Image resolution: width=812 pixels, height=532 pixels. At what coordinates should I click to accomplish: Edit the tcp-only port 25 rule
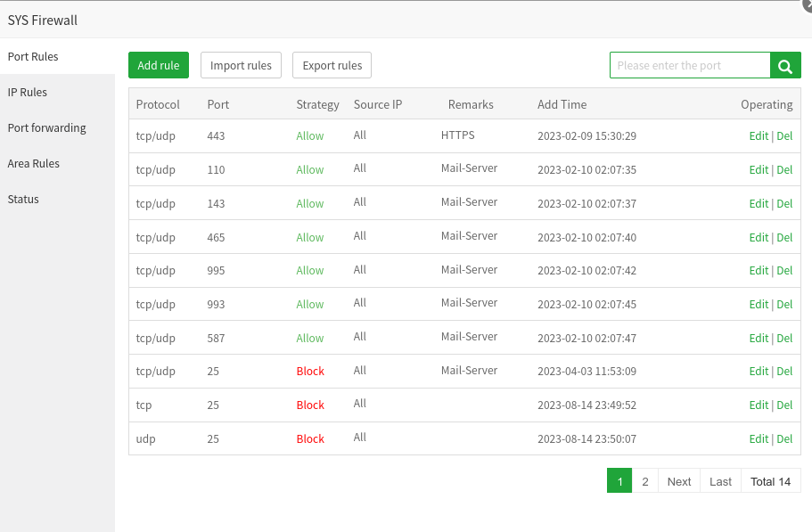(x=759, y=405)
